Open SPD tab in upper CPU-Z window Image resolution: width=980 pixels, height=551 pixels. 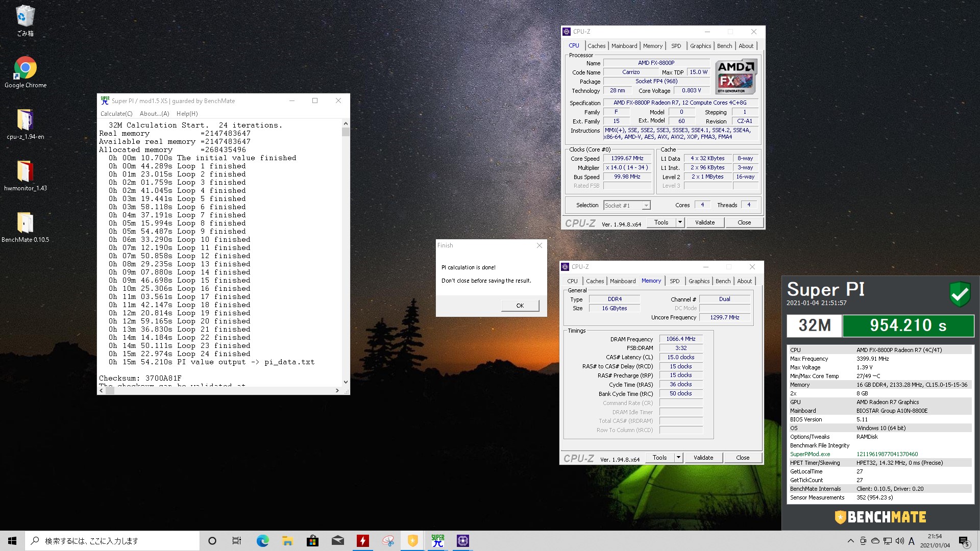coord(676,46)
